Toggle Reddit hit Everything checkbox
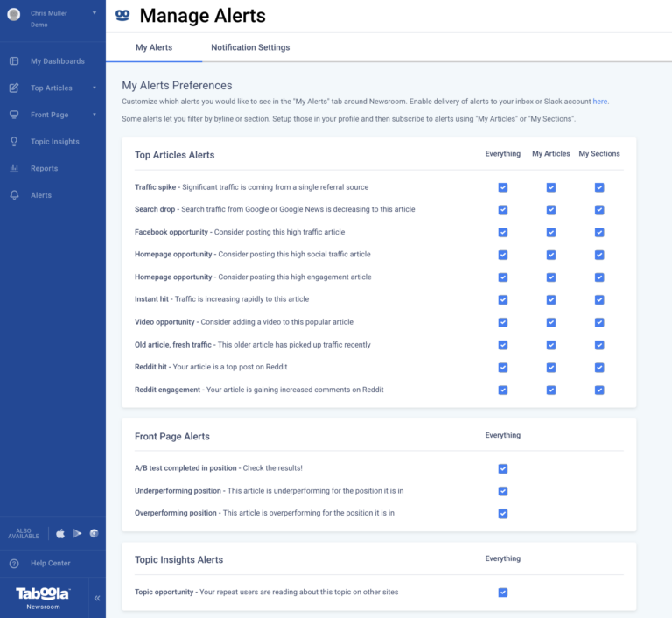 pos(503,368)
